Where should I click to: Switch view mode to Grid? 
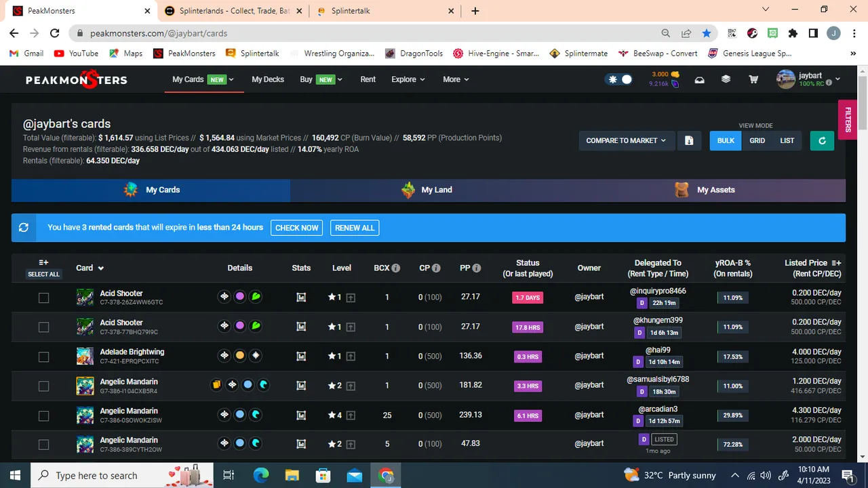(757, 140)
